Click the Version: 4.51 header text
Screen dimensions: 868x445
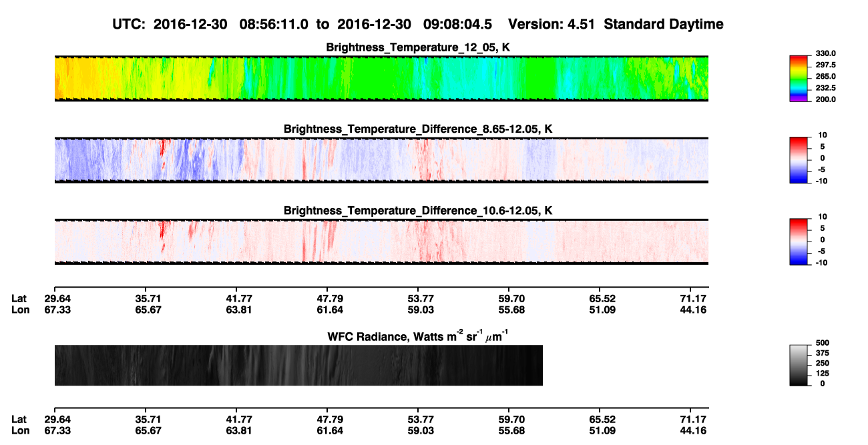click(x=552, y=24)
